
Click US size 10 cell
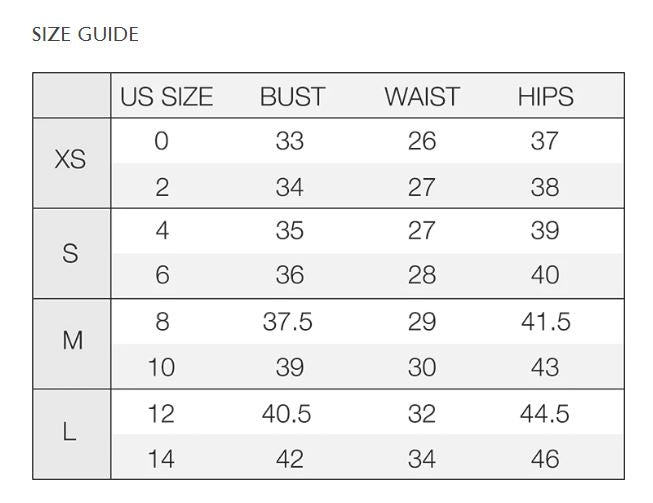click(x=161, y=367)
